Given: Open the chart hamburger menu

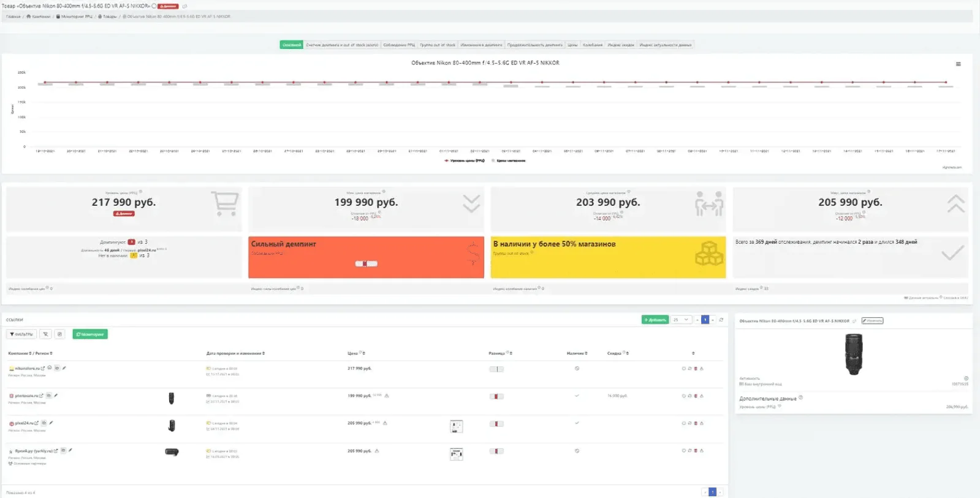Looking at the screenshot, I should [x=958, y=64].
